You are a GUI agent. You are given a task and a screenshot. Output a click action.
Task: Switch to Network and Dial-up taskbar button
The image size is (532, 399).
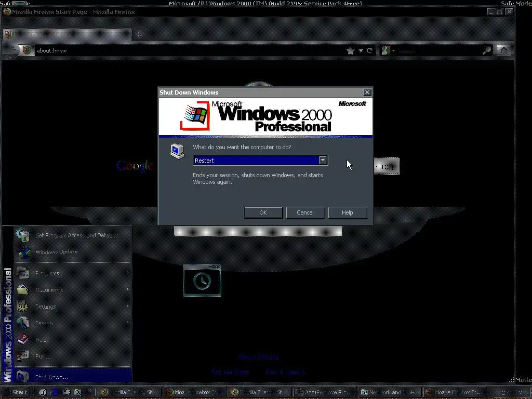tap(390, 392)
